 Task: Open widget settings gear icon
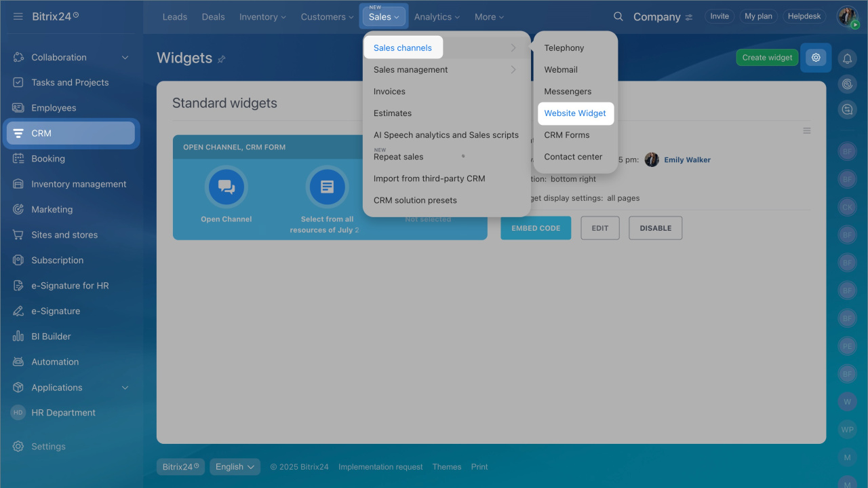pos(816,58)
